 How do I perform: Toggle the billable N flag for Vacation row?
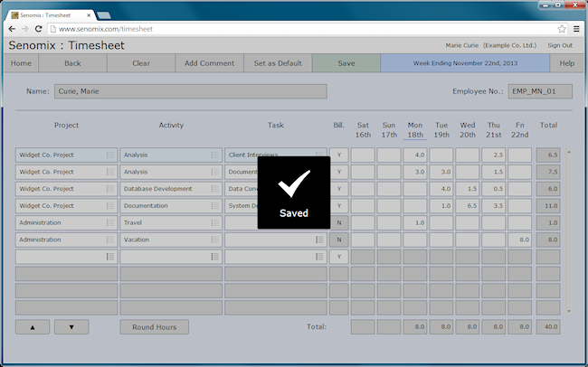pos(339,240)
